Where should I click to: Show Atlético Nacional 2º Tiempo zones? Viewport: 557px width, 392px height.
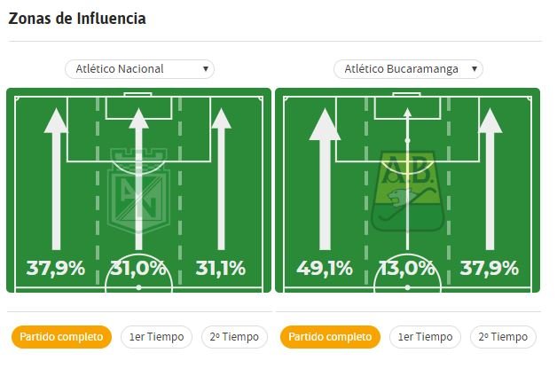tap(234, 337)
